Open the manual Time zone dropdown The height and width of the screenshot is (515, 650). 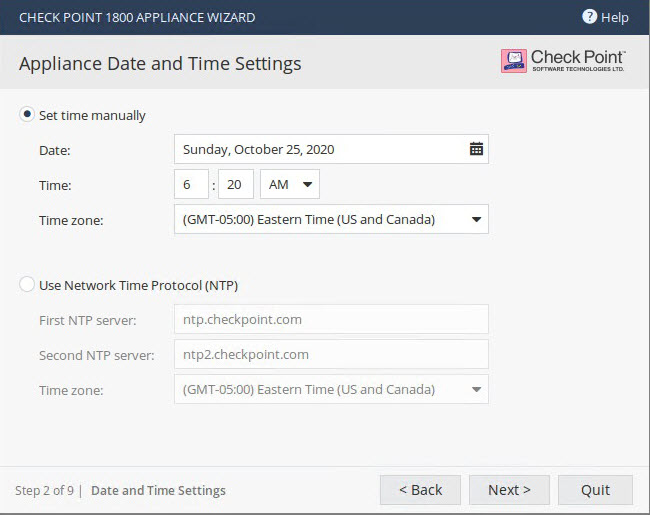coord(331,219)
